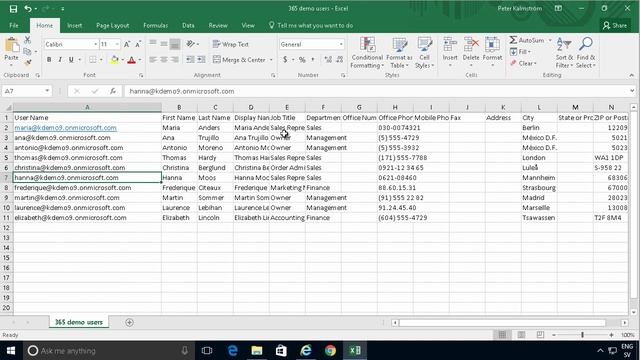Add a new sheet with plus icon

pos(129,322)
